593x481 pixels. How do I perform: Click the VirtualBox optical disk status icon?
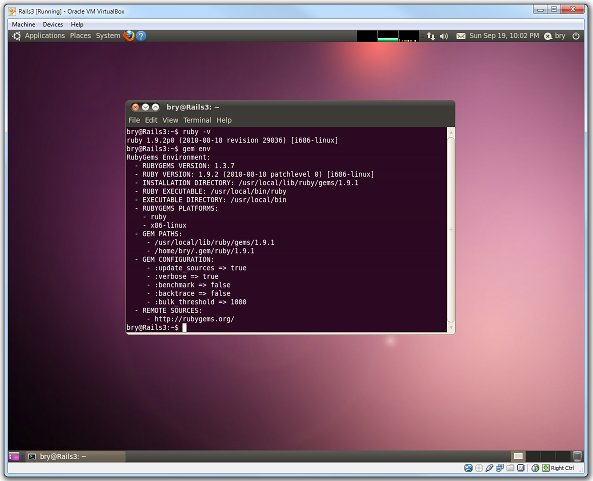point(479,469)
